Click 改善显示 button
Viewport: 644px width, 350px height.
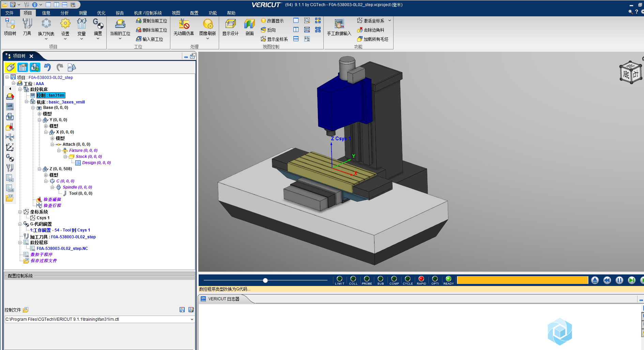click(272, 21)
